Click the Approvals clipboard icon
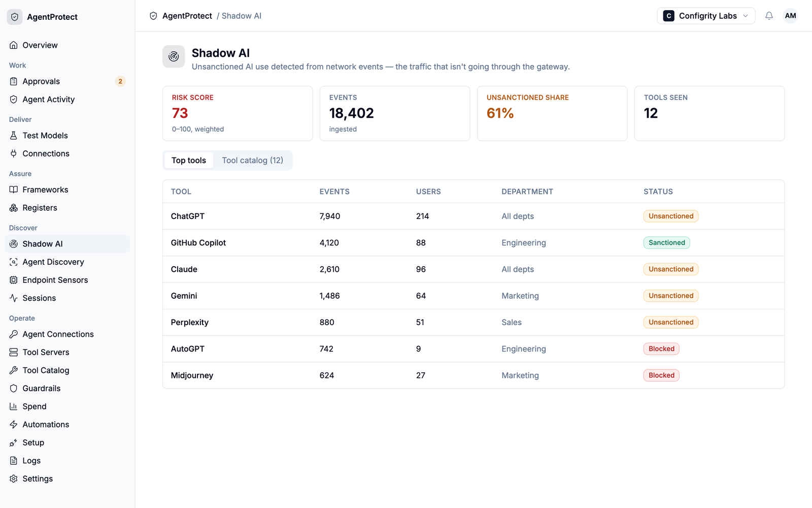 [x=14, y=81]
